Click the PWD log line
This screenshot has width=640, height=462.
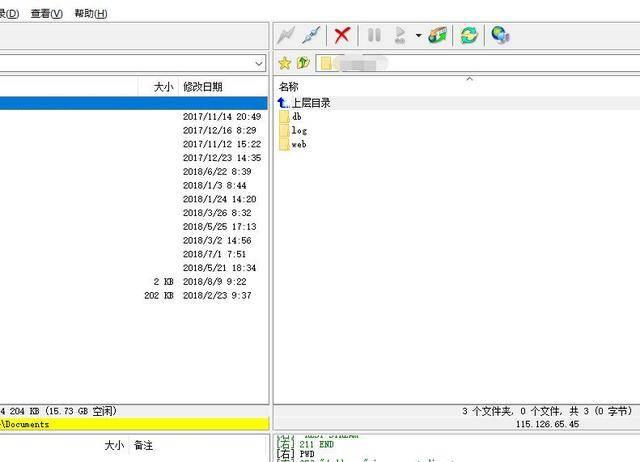296,454
